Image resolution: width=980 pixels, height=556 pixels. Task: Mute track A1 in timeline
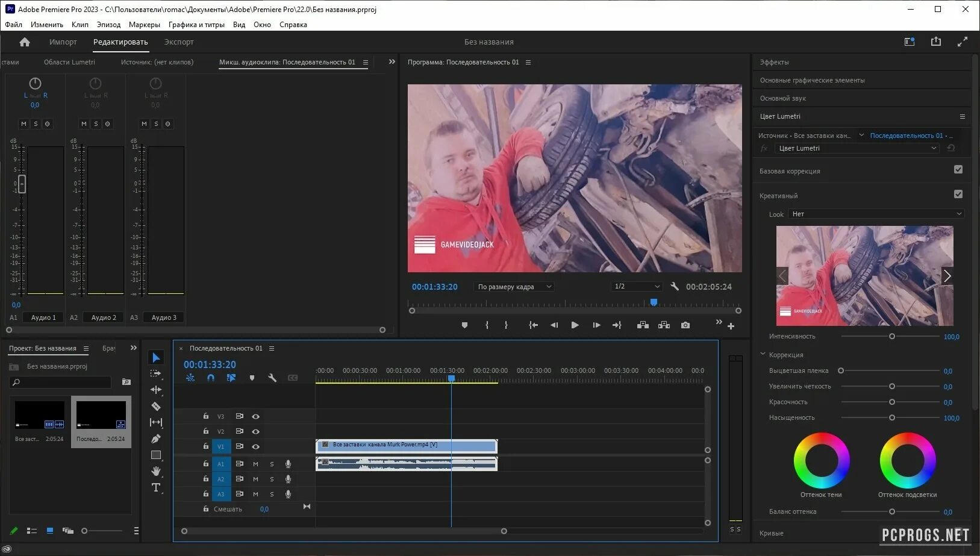click(256, 464)
